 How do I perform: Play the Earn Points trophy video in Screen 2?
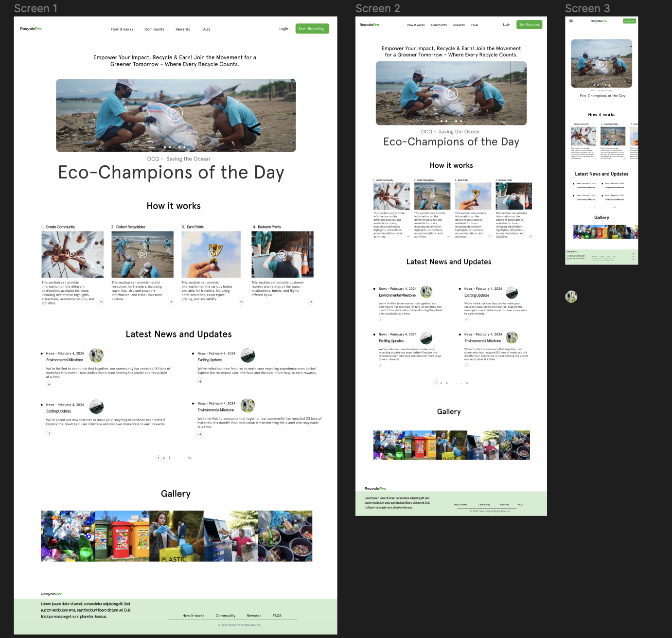tap(473, 196)
